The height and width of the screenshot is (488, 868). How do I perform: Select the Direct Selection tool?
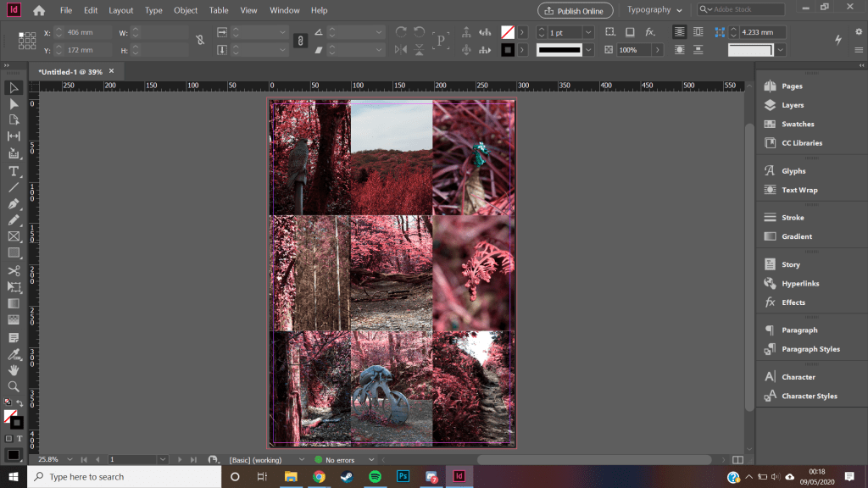click(14, 103)
